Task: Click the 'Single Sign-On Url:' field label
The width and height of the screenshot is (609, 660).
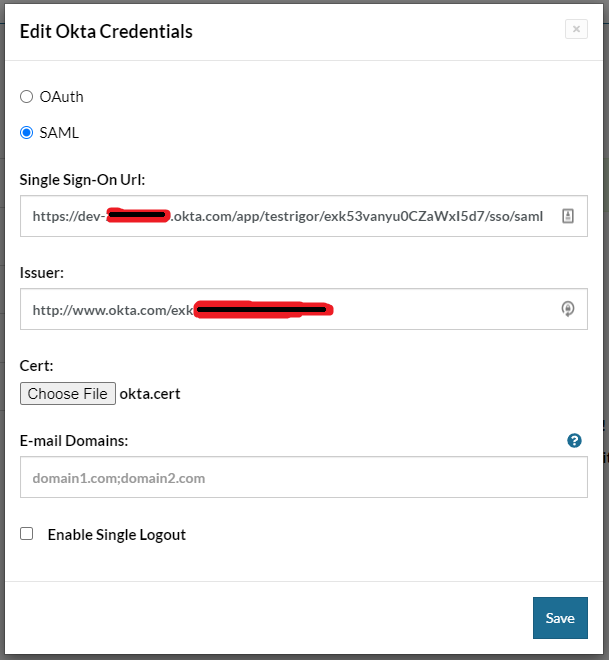Action: [x=83, y=179]
